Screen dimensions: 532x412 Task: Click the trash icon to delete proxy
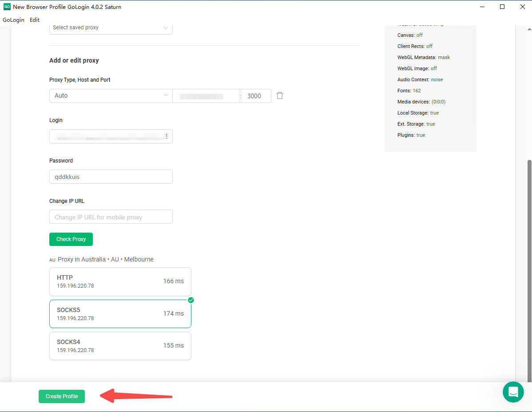280,95
